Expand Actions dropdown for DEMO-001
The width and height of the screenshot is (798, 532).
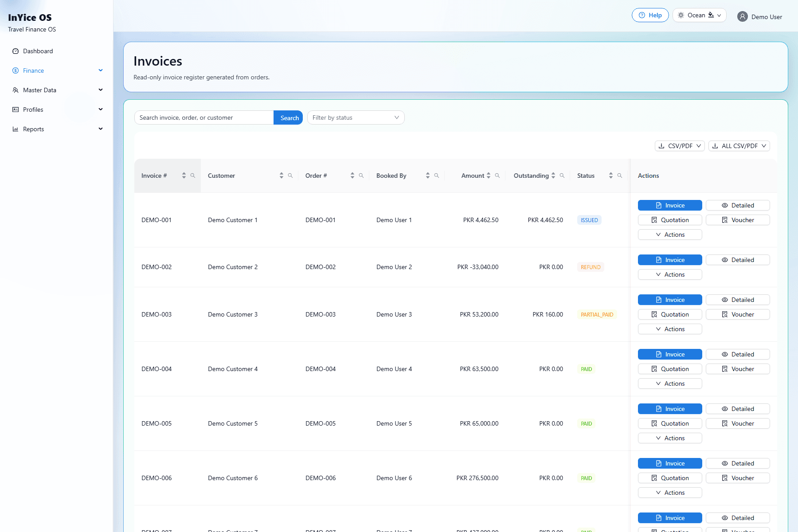tap(670, 235)
